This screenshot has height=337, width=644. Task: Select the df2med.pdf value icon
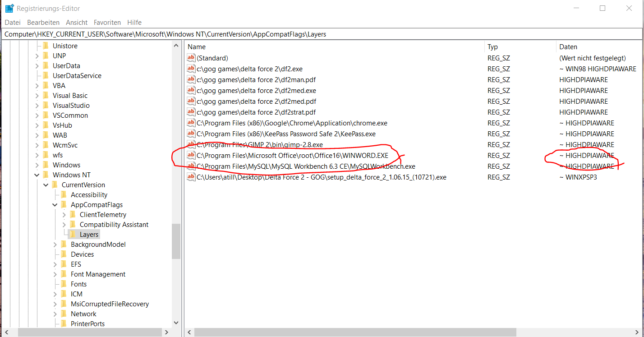pyautogui.click(x=191, y=102)
